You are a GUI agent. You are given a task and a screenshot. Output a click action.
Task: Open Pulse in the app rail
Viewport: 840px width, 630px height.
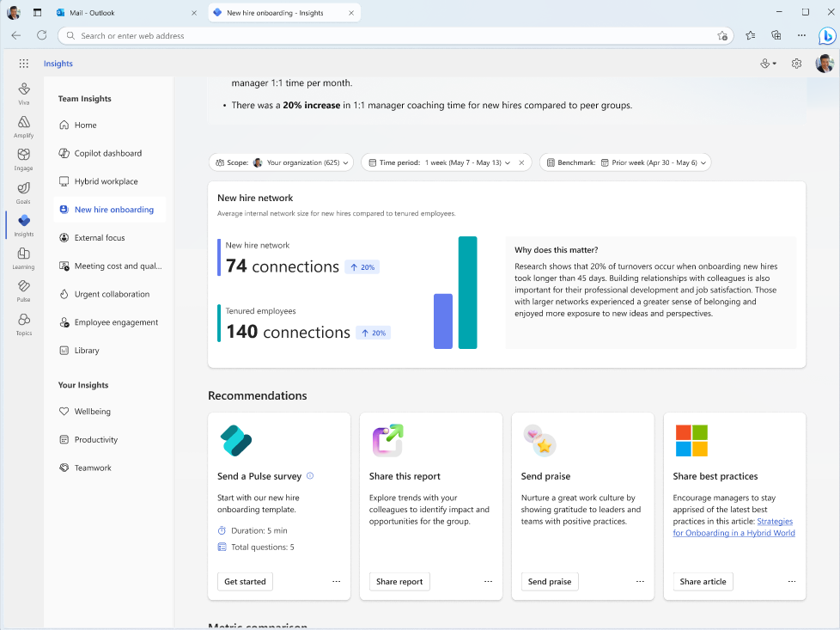23,291
